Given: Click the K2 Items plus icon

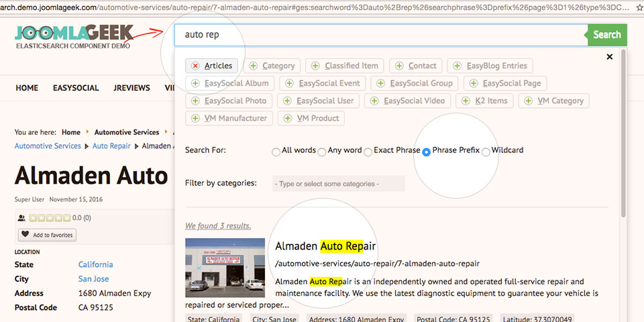Looking at the screenshot, I should [x=466, y=101].
